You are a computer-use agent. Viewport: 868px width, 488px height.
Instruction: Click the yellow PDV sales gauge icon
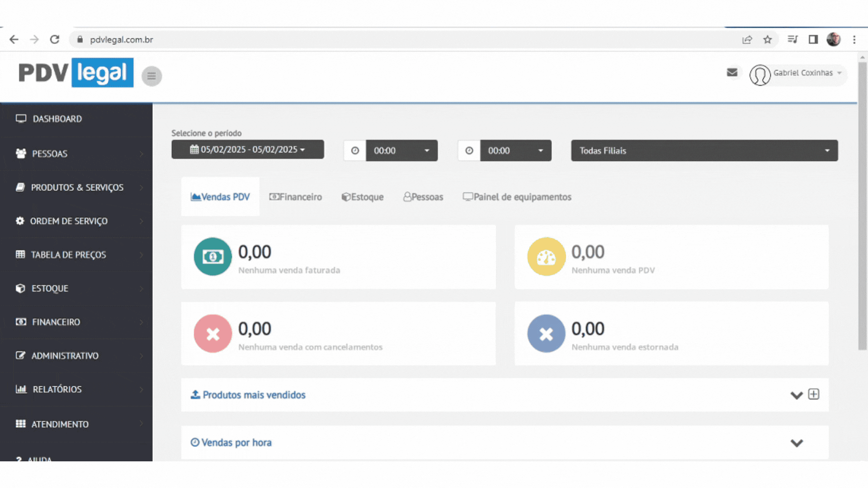tap(546, 257)
